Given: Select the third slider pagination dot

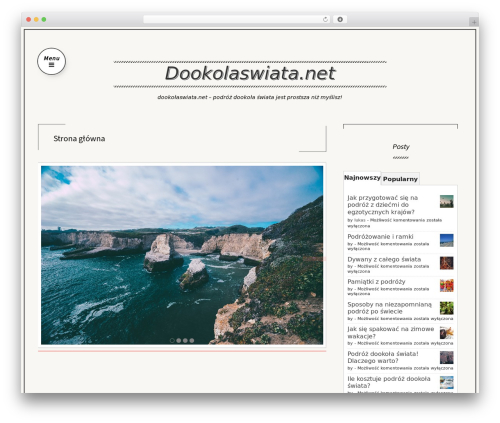Looking at the screenshot, I should 185,340.
